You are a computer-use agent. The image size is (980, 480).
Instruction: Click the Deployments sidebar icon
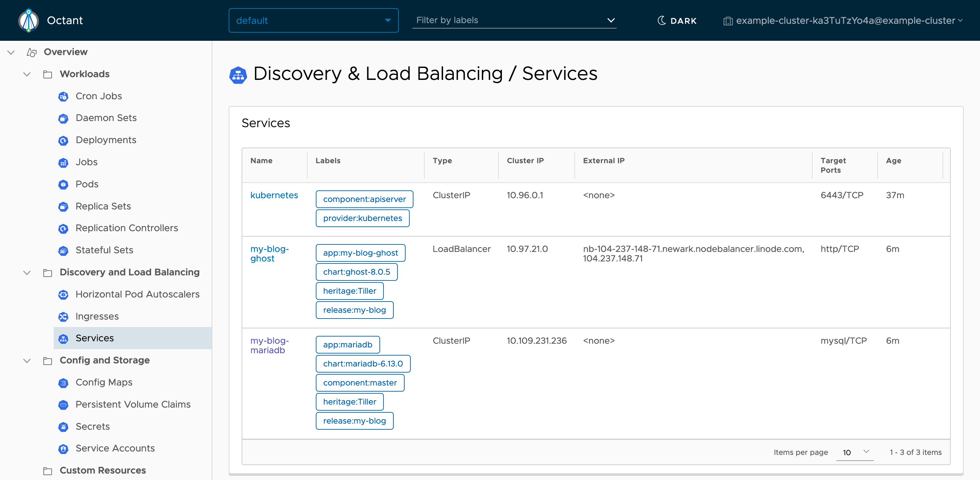point(63,141)
